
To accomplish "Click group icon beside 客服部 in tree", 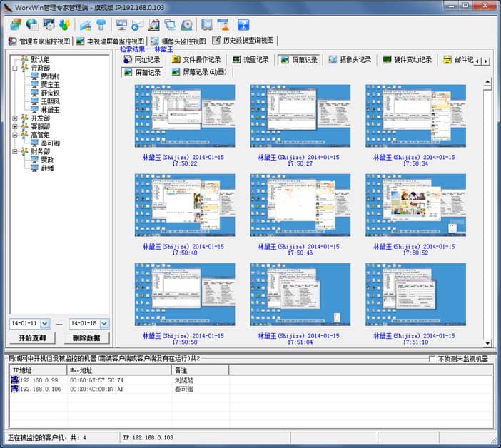I will click(x=24, y=126).
